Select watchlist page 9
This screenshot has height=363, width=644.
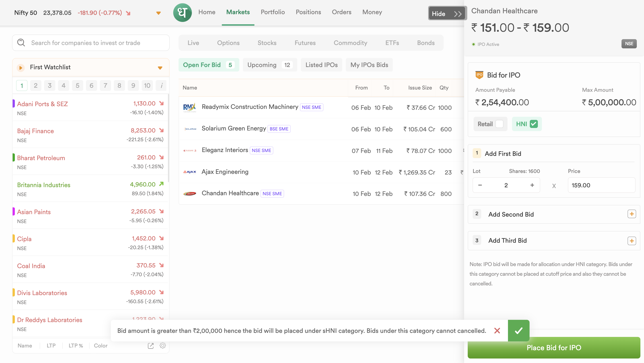[x=133, y=85]
